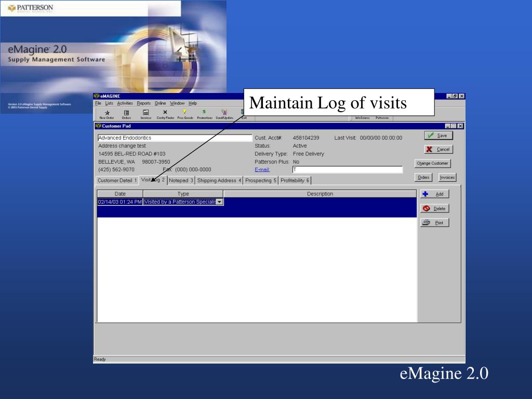532x399 pixels.
Task: Click the Date column header
Action: pos(120,194)
